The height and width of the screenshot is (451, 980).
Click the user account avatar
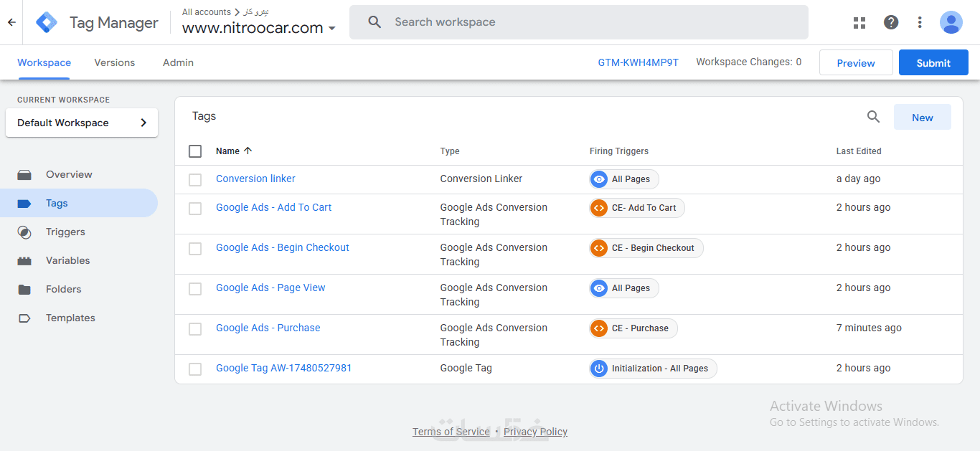(951, 22)
